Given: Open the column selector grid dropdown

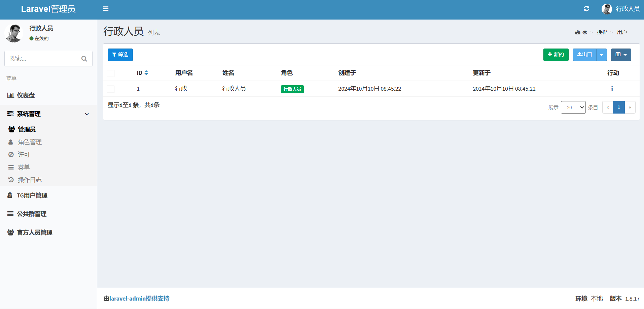Looking at the screenshot, I should coord(621,55).
